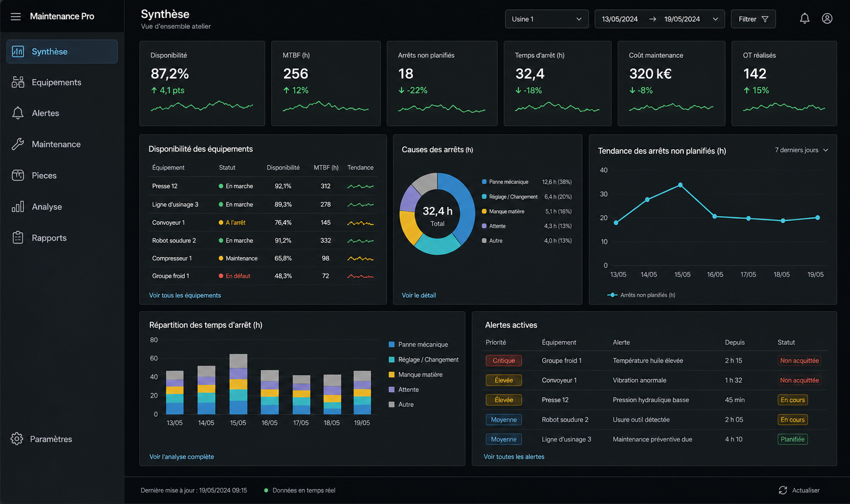Expand the 7 derniers jours dropdown
The image size is (850, 504).
pos(801,150)
